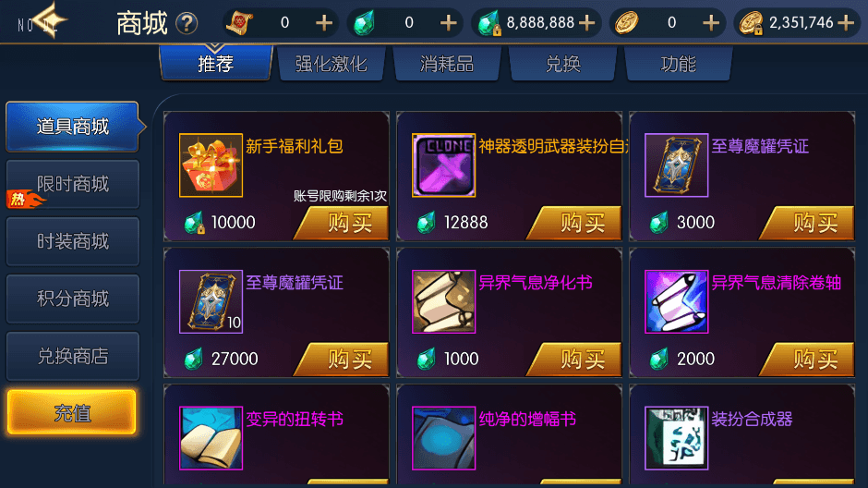868x488 pixels.
Task: Select the 变异的扭转书 book icon
Action: pyautogui.click(x=211, y=437)
